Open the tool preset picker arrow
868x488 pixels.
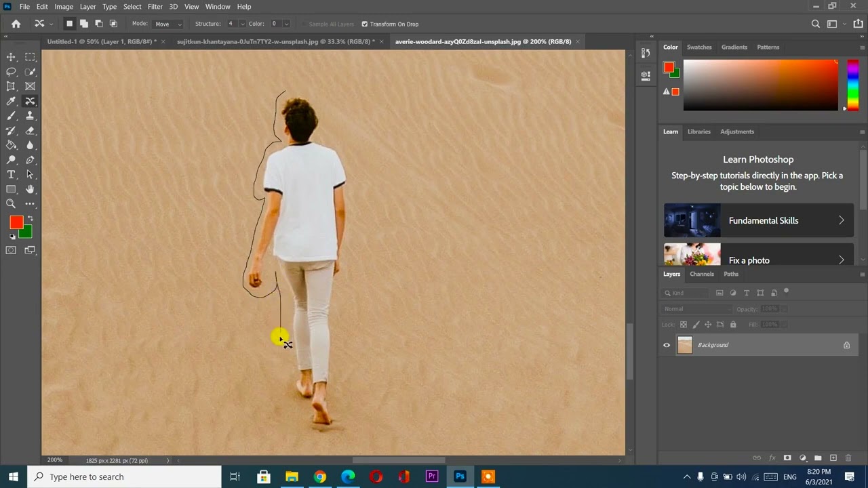pos(50,24)
